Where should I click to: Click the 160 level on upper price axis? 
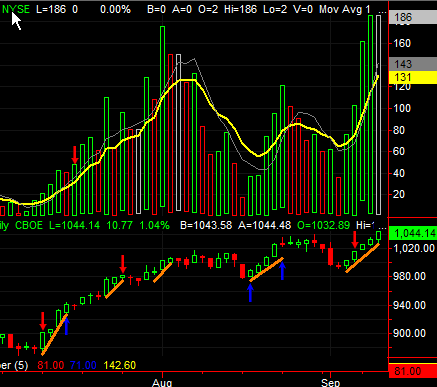tap(402, 43)
